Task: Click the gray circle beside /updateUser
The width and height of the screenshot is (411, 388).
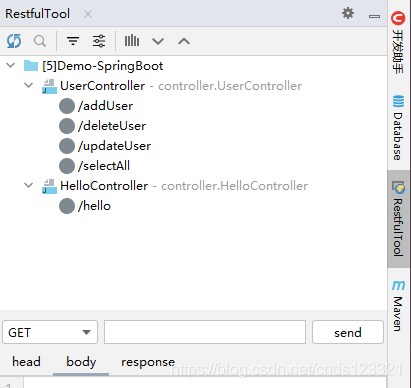Action: 67,146
